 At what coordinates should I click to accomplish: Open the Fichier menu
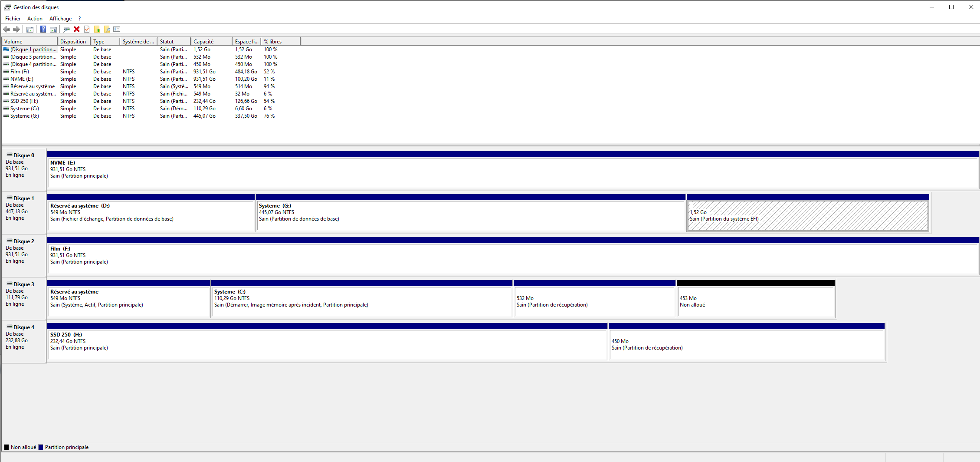click(x=13, y=19)
